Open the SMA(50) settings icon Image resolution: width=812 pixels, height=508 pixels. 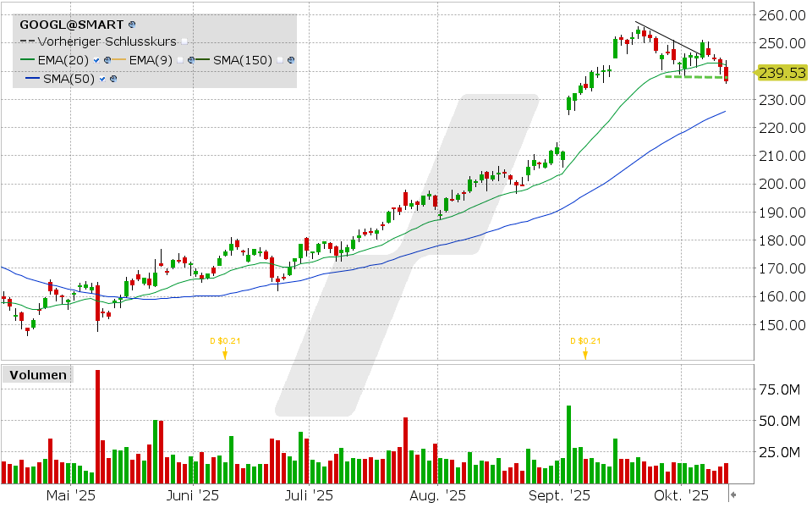112,79
